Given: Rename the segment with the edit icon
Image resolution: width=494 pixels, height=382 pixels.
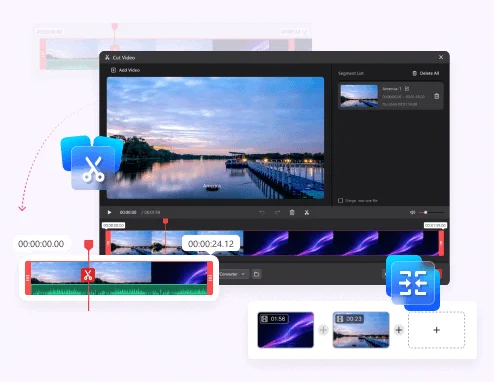Looking at the screenshot, I should click(407, 89).
